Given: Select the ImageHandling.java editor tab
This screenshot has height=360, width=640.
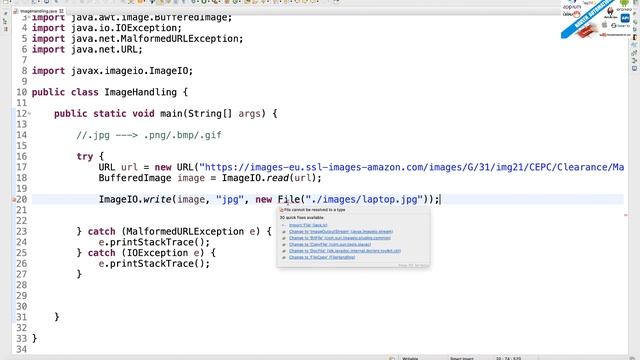Looking at the screenshot, I should 39,11.
